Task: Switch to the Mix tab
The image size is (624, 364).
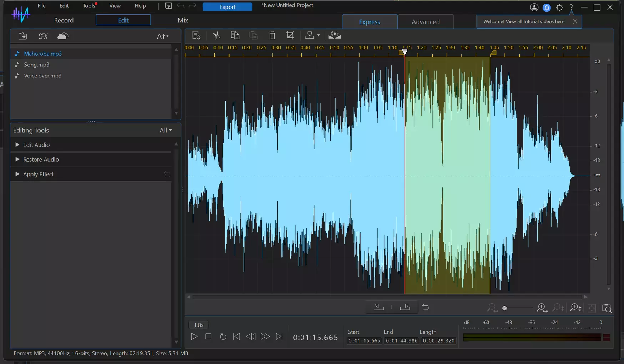Action: (183, 20)
